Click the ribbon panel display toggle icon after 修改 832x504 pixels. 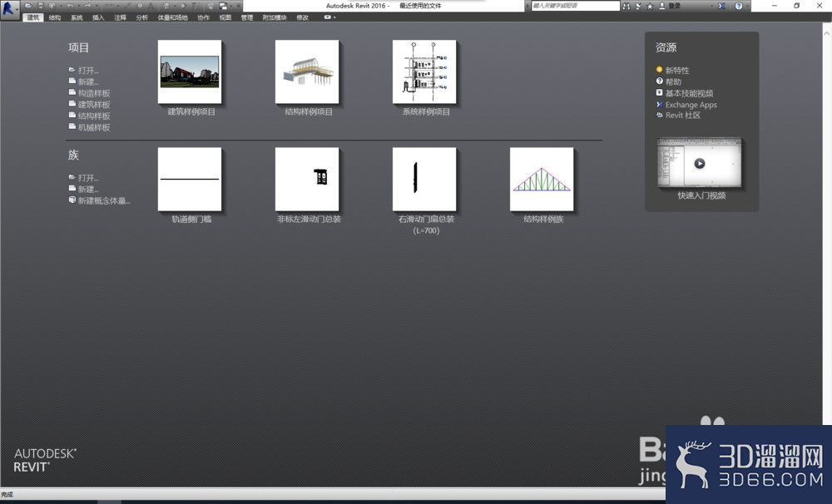[x=327, y=17]
